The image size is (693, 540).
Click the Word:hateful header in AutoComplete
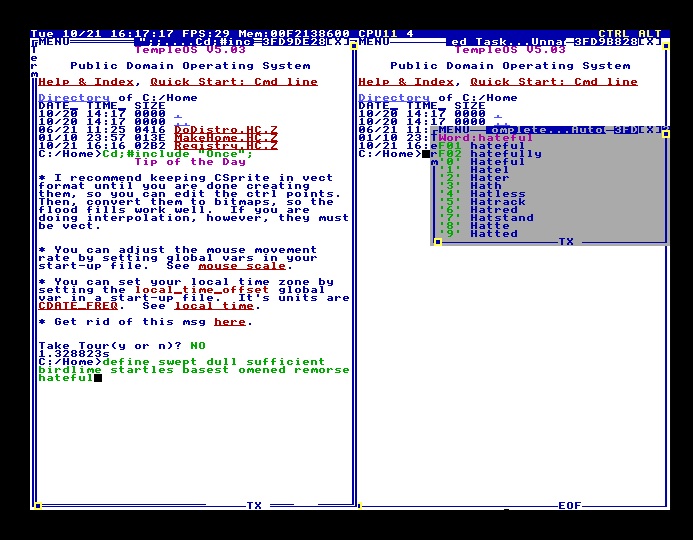486,138
